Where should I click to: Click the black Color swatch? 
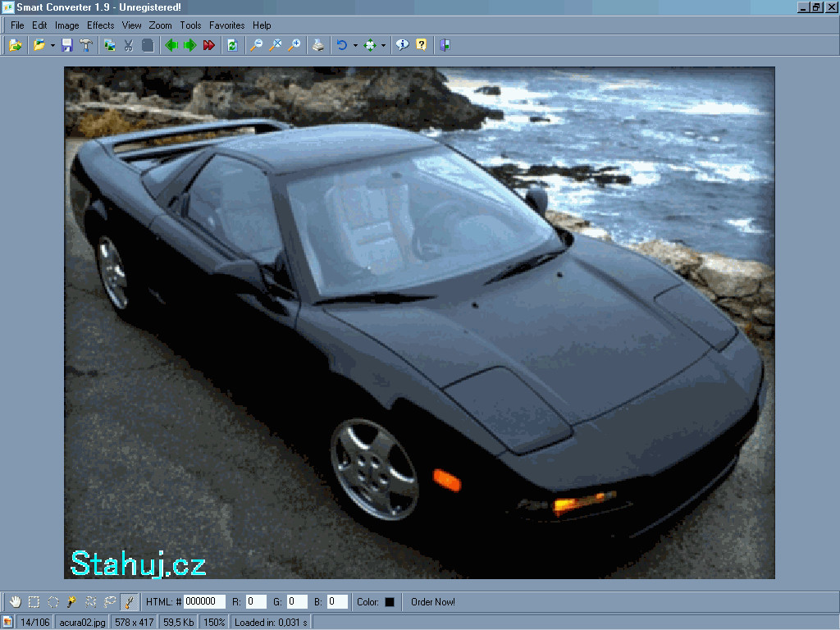(x=390, y=601)
